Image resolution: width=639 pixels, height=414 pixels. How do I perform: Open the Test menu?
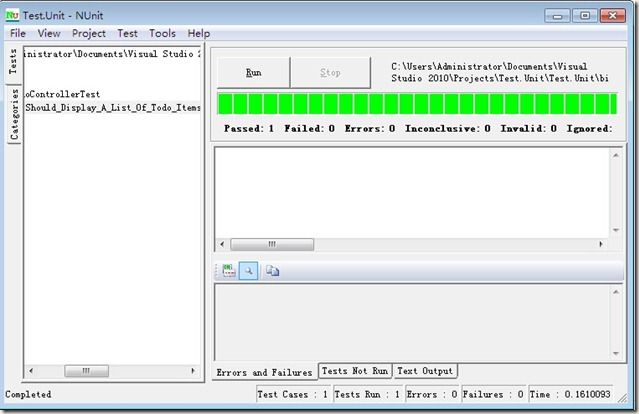pos(128,33)
